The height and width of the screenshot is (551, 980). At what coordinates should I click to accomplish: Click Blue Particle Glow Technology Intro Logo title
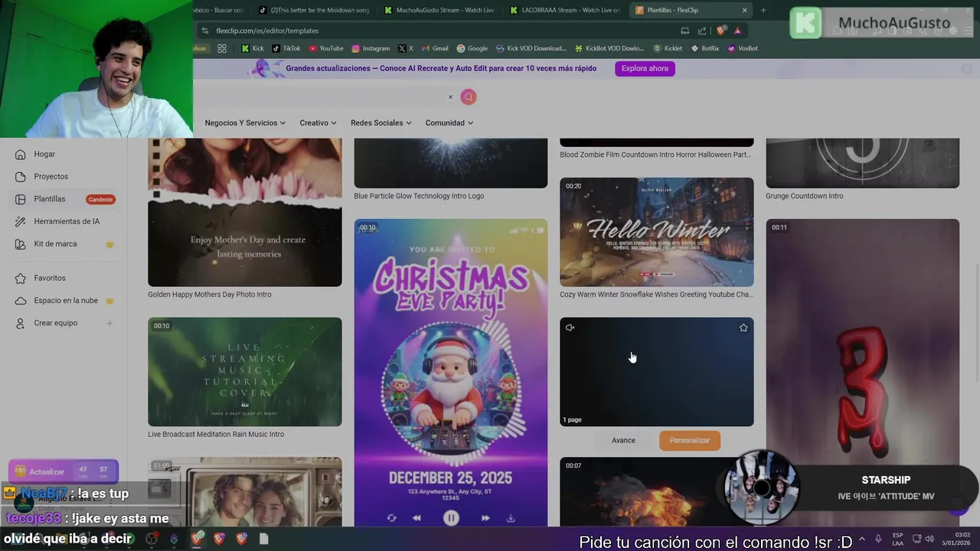(x=419, y=196)
